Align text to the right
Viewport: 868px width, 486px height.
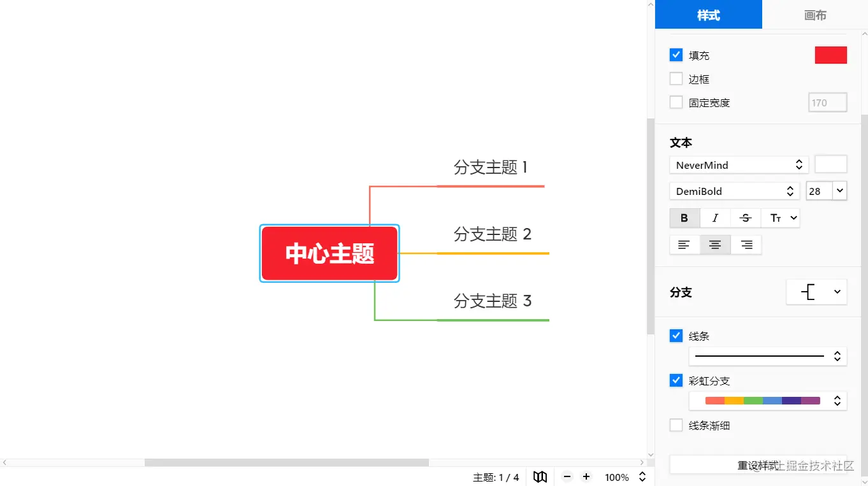pyautogui.click(x=746, y=245)
